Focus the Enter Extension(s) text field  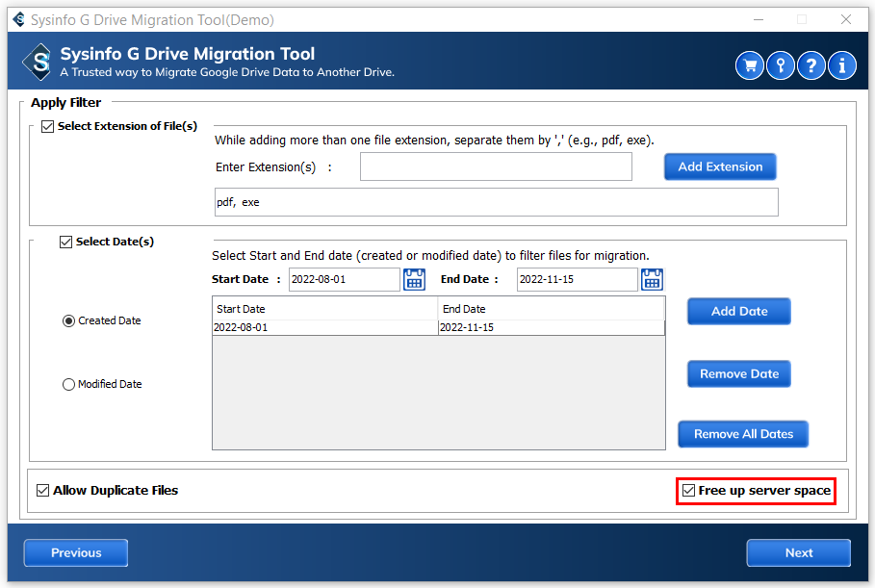click(x=496, y=166)
